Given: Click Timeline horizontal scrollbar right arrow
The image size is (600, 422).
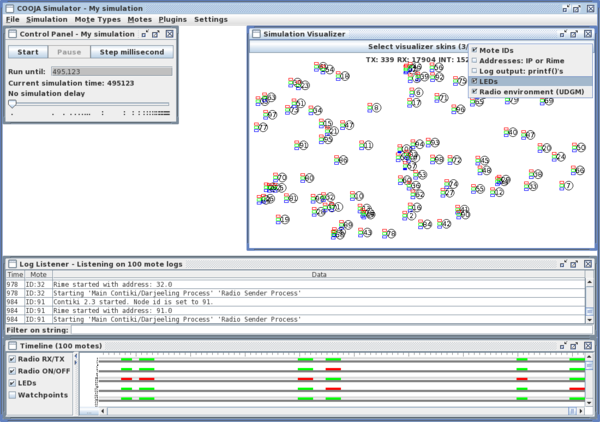Looking at the screenshot, I should tap(581, 411).
